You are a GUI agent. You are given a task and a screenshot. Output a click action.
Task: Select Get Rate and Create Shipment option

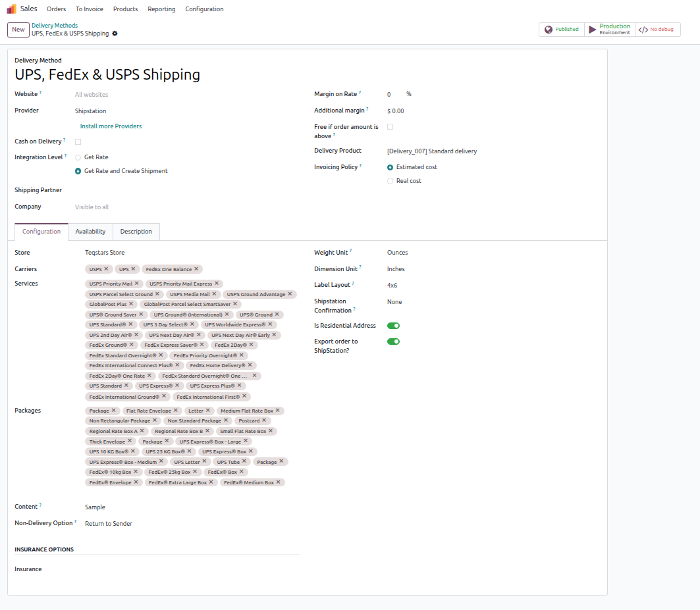point(78,171)
